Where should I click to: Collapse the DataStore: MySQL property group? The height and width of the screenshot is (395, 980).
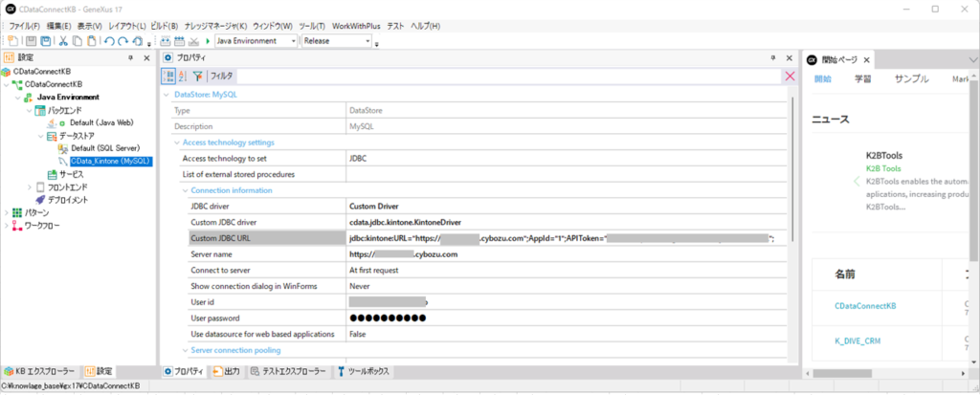click(167, 95)
